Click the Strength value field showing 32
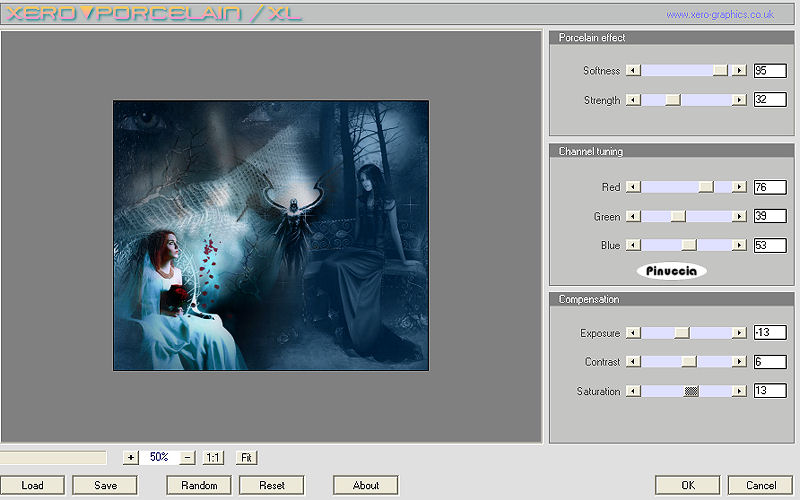This screenshot has height=500, width=800. [x=770, y=99]
